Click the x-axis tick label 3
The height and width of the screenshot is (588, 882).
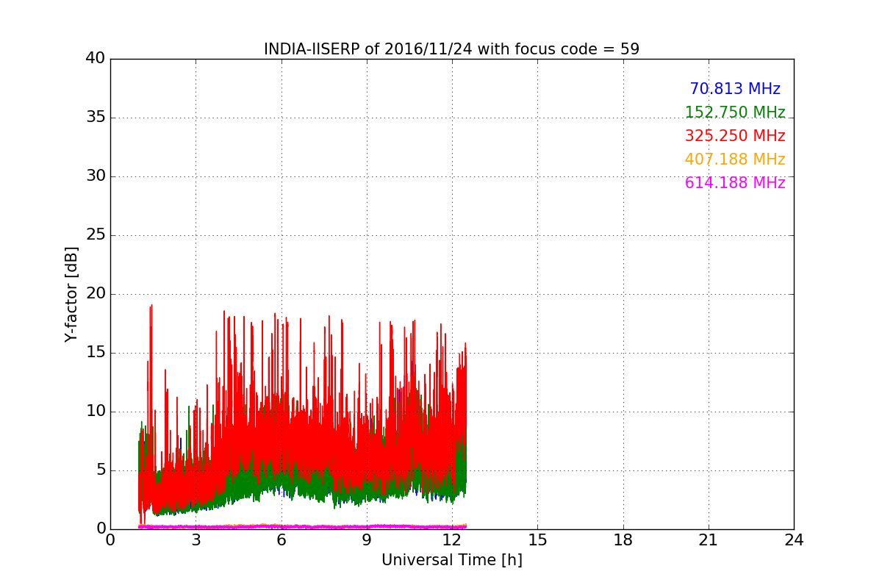(x=196, y=540)
